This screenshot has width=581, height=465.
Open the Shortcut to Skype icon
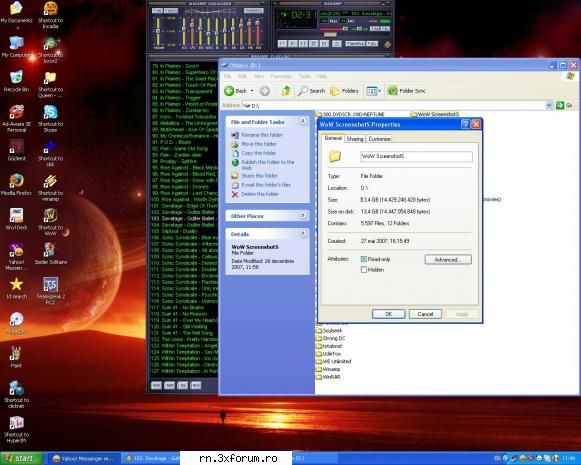50,118
